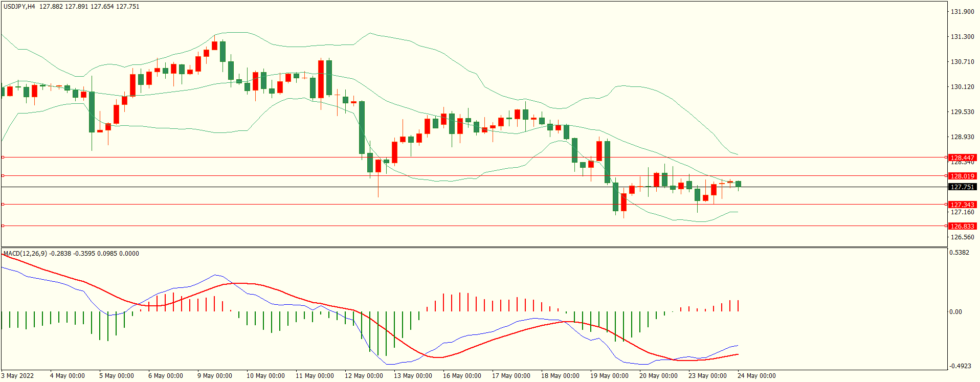
Task: Click the USDJPY,H4 chart title text
Action: pos(19,7)
